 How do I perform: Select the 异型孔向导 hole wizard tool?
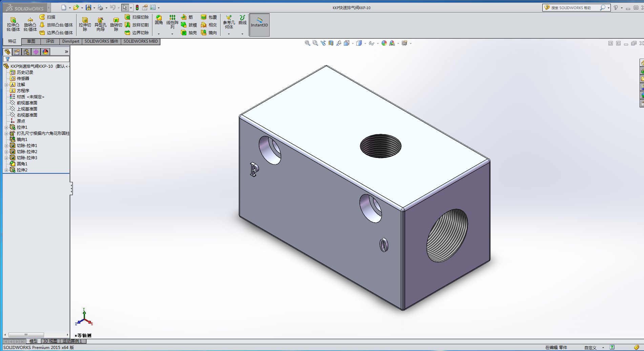pos(100,24)
